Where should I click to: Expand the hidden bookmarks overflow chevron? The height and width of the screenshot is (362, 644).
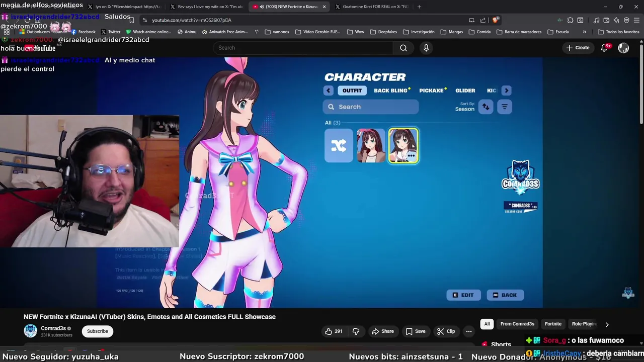coord(584,32)
